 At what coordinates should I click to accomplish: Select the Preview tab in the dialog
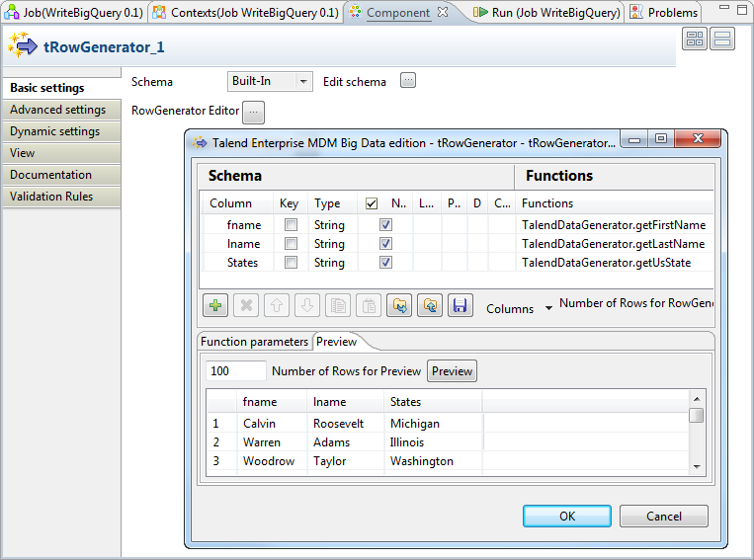337,342
